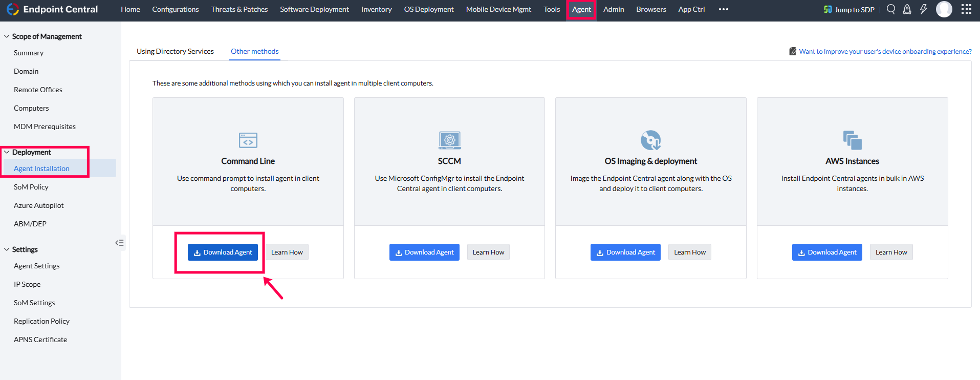
Task: Click Learn How for OS Imaging & deployment
Action: pos(690,252)
